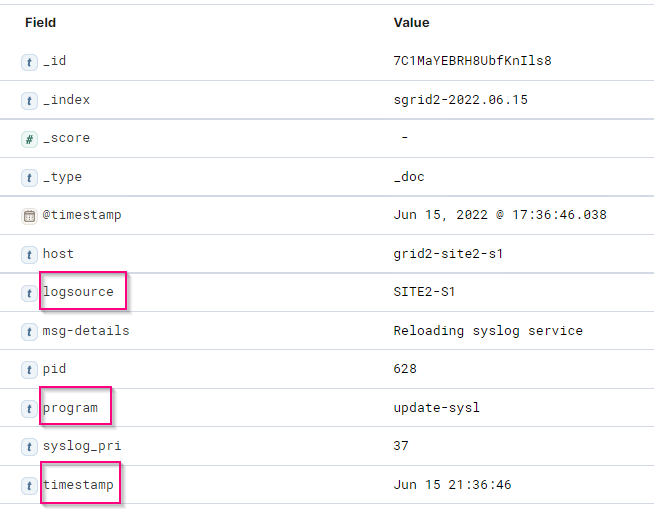
Task: Click the number type icon beside _score
Action: (29, 138)
